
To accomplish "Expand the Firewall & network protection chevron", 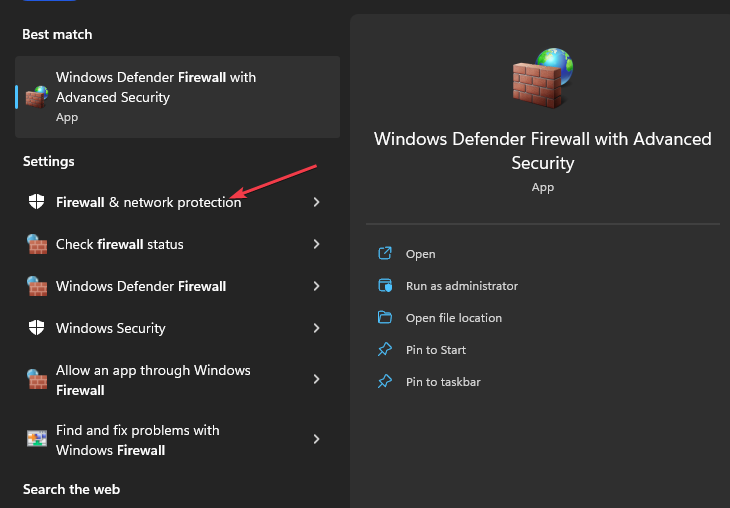I will (316, 202).
